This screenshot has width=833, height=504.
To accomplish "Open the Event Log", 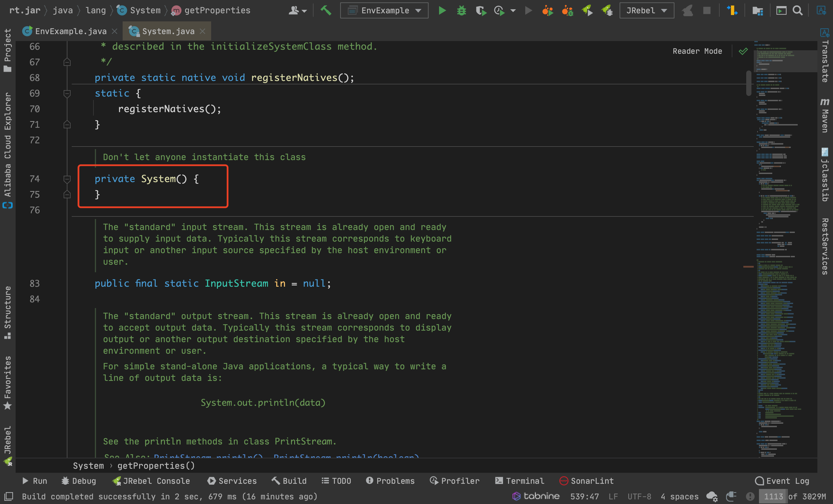I will pyautogui.click(x=782, y=481).
